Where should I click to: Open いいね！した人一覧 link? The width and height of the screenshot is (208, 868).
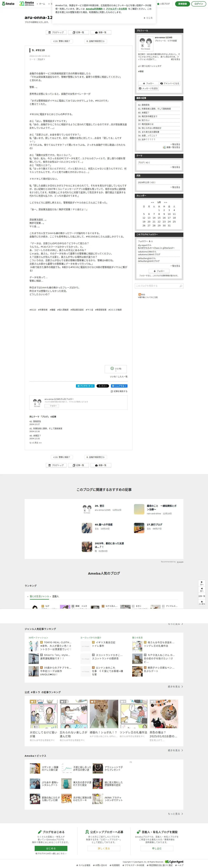coord(119,376)
